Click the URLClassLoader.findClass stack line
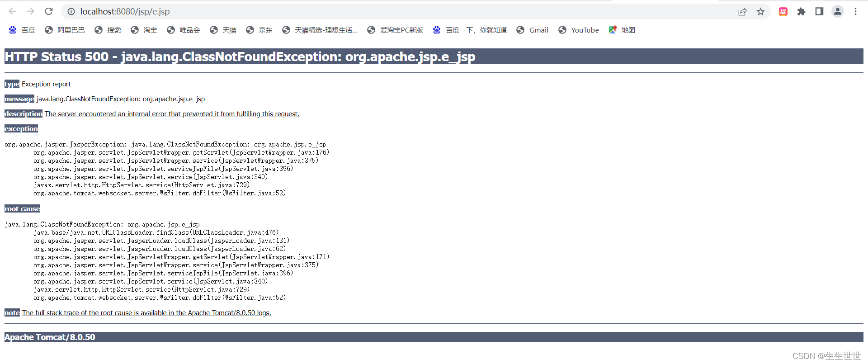The width and height of the screenshot is (868, 364). [156, 233]
